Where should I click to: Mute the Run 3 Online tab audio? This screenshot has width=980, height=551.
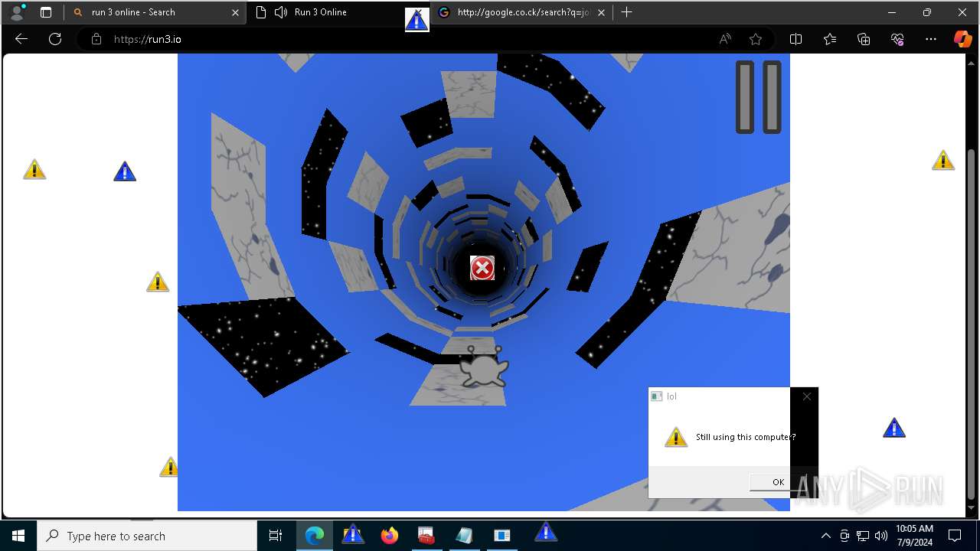pos(281,12)
